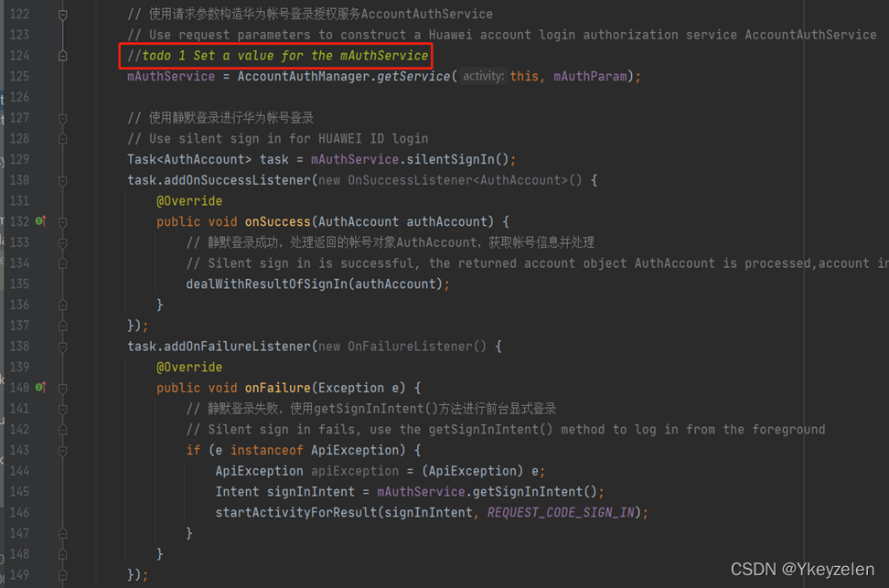This screenshot has height=588, width=889.
Task: Click the '@Override' annotation on line 131
Action: click(189, 201)
